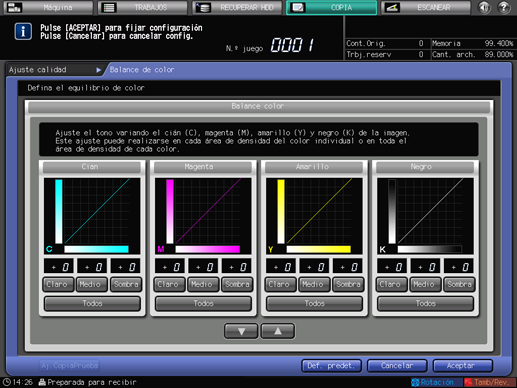This screenshot has width=517, height=388.
Task: Confirm with the Aceptar button
Action: tap(463, 366)
